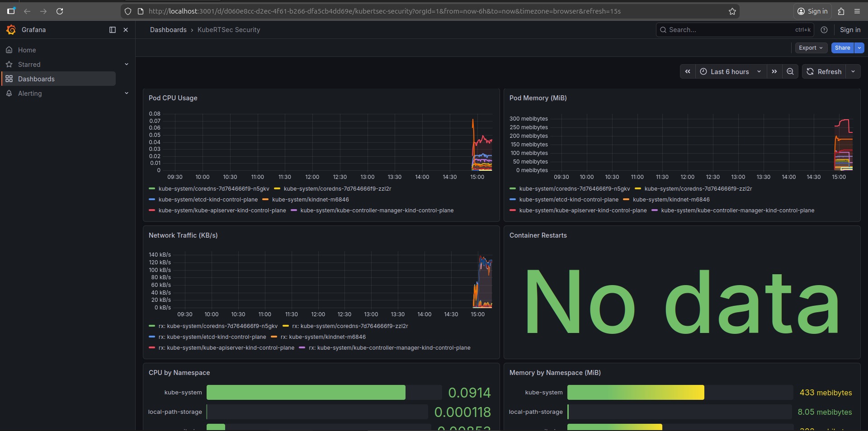Click the Share button
Viewport: 868px width, 431px height.
(x=842, y=47)
